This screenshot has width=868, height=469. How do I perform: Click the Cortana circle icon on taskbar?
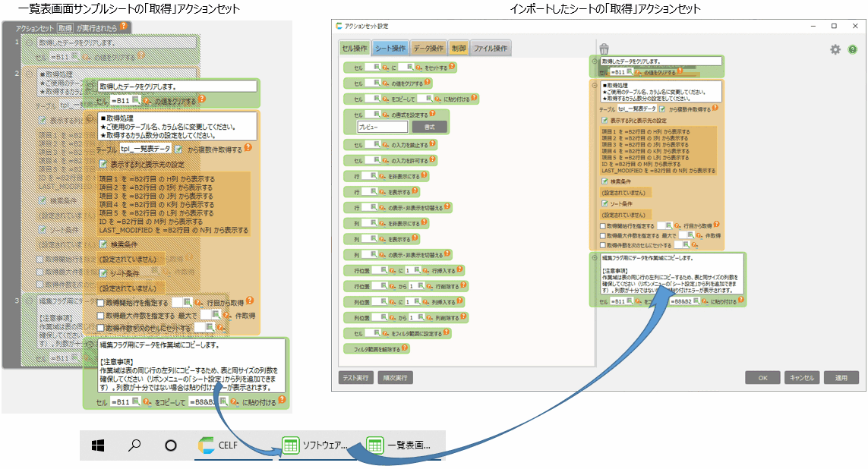click(x=171, y=445)
